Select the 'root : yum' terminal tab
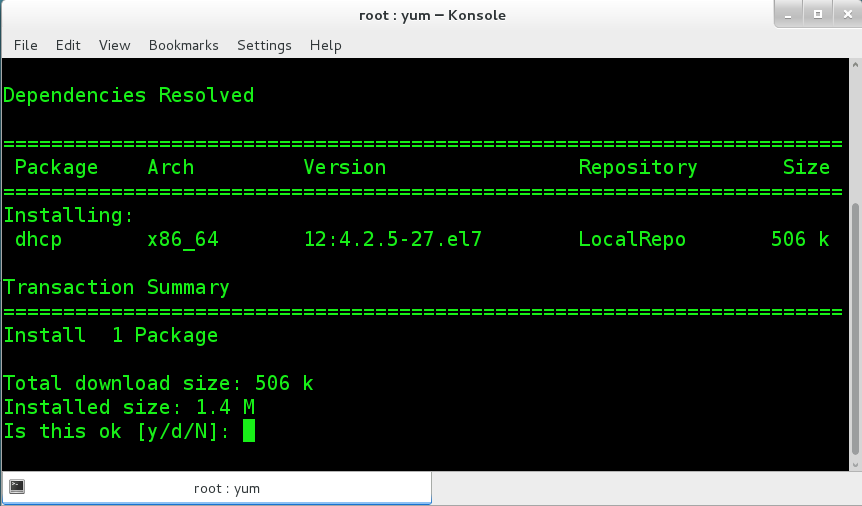Image resolution: width=862 pixels, height=506 pixels. pos(217,488)
